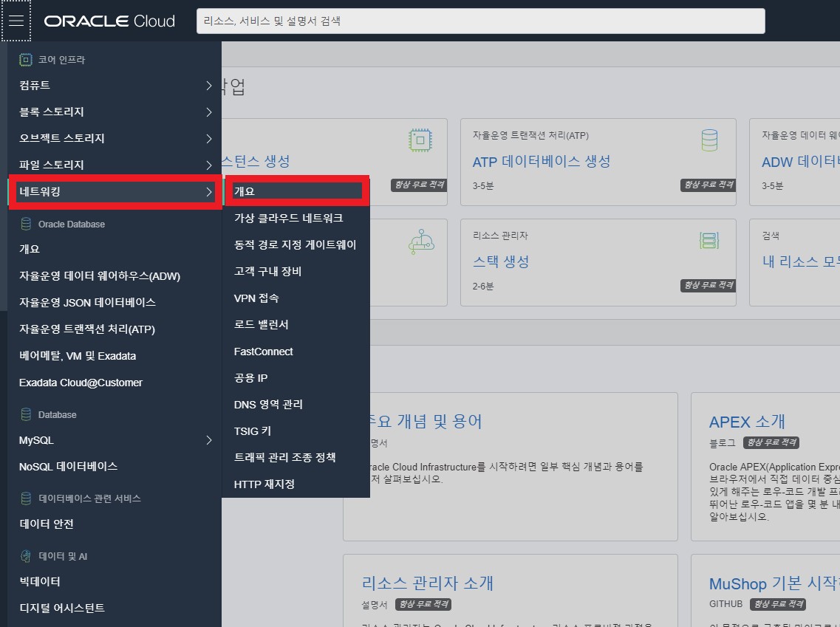This screenshot has height=627, width=840.
Task: Open MySQL menu item
Action: (115, 440)
